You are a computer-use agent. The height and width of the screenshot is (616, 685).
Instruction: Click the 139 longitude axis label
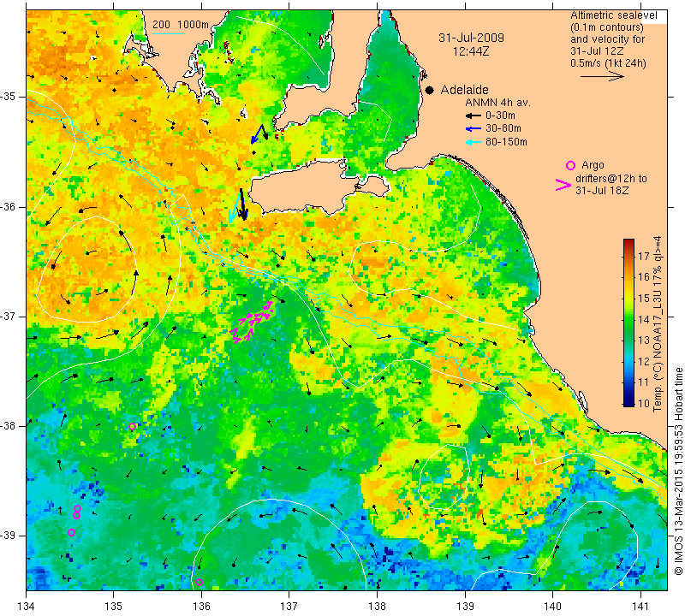coord(465,607)
